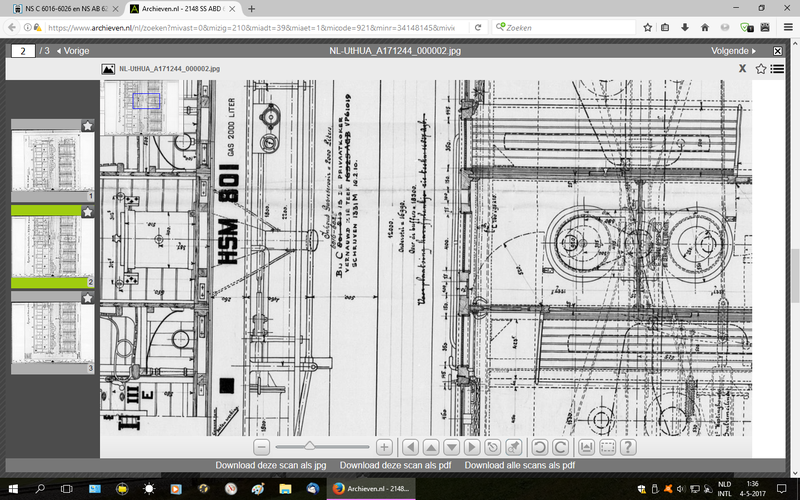Viewport: 800px width, 500px height.
Task: Select scan thumbnail 1
Action: (x=53, y=161)
